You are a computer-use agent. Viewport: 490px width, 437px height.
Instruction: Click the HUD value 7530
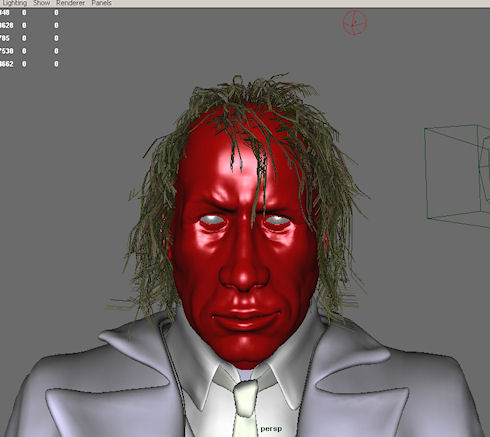(7, 51)
